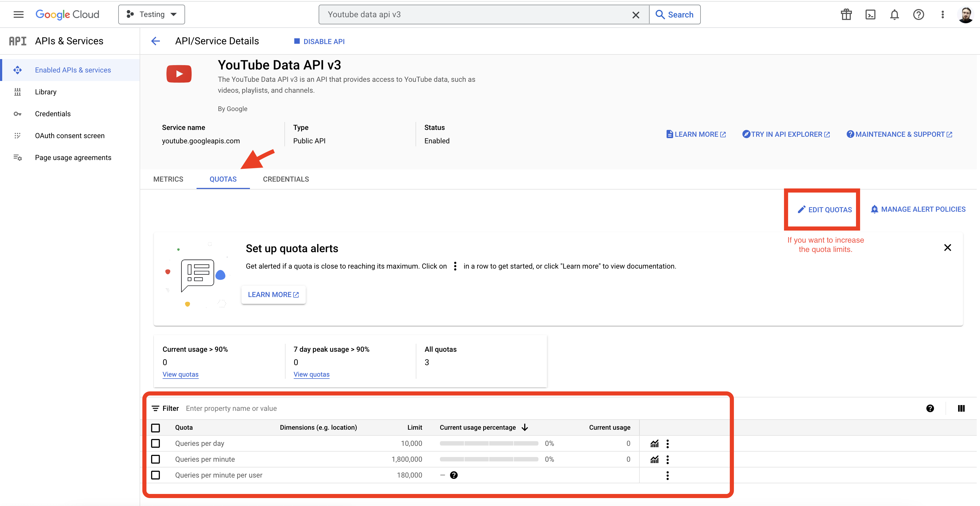Click the Quota column header
Viewport: 980px width, 506px height.
coord(184,427)
